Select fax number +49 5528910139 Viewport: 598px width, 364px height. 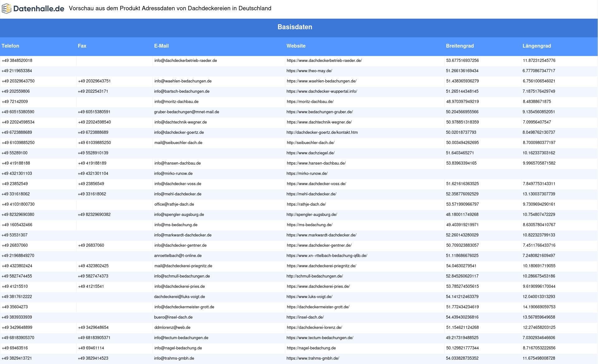click(93, 153)
